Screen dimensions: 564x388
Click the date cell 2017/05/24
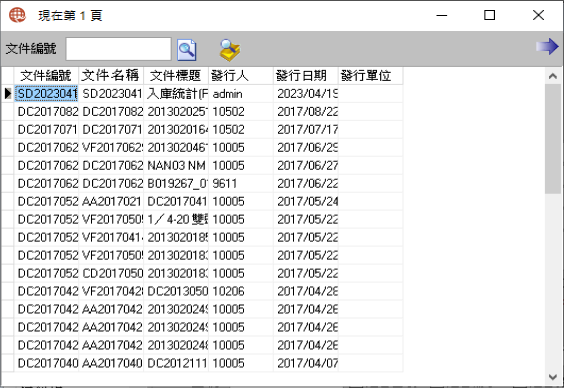pos(306,202)
